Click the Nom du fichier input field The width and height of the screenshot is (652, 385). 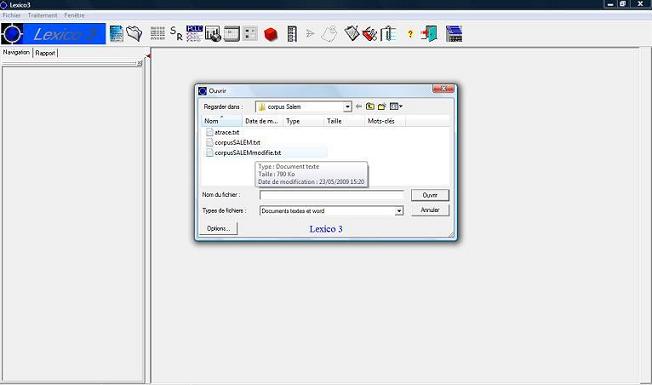click(331, 195)
